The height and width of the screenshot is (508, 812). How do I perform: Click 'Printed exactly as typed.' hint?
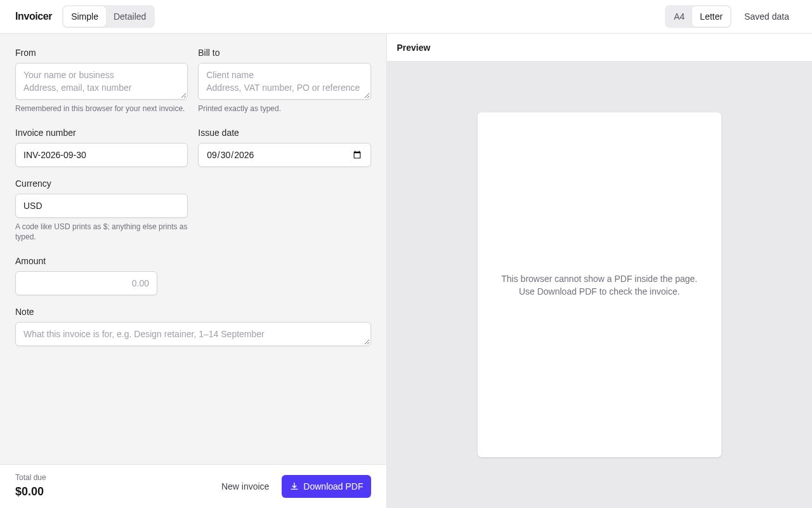(239, 109)
